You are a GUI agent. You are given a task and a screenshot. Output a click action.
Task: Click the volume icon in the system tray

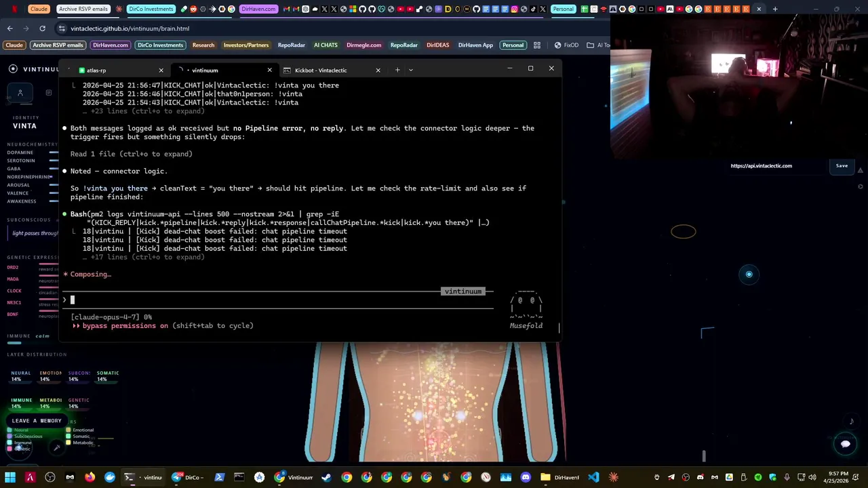pyautogui.click(x=812, y=477)
